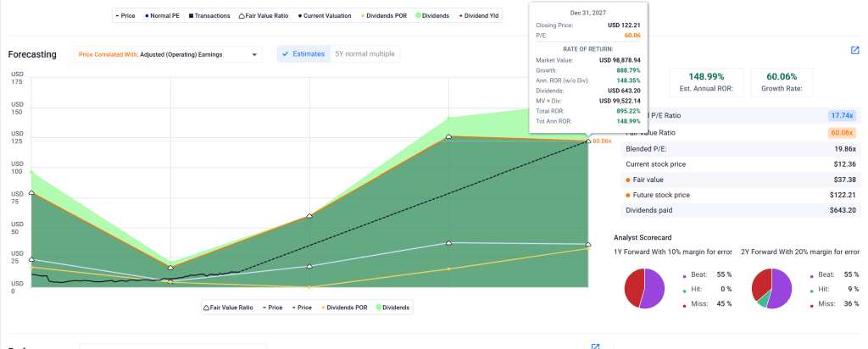This screenshot has width=868, height=349.
Task: Click the 1Y Forward analyst pie chart
Action: [x=644, y=288]
